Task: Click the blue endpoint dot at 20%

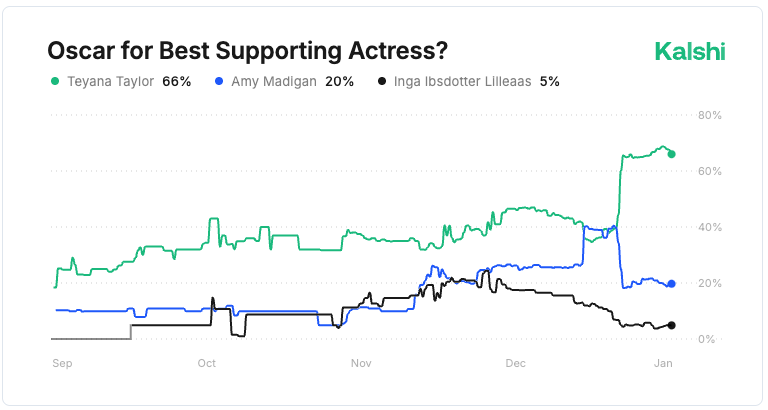Action: tap(671, 284)
